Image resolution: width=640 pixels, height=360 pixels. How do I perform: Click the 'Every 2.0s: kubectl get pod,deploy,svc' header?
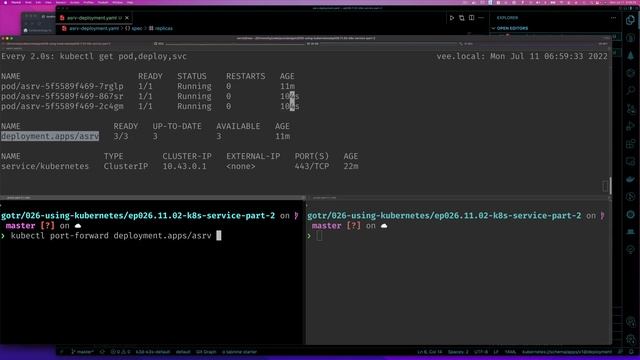pos(94,56)
